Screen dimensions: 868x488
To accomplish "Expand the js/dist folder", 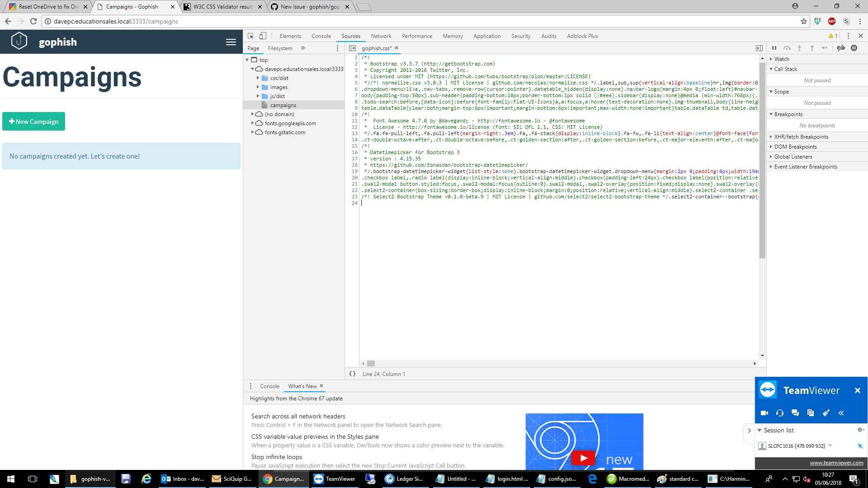I will tap(258, 96).
